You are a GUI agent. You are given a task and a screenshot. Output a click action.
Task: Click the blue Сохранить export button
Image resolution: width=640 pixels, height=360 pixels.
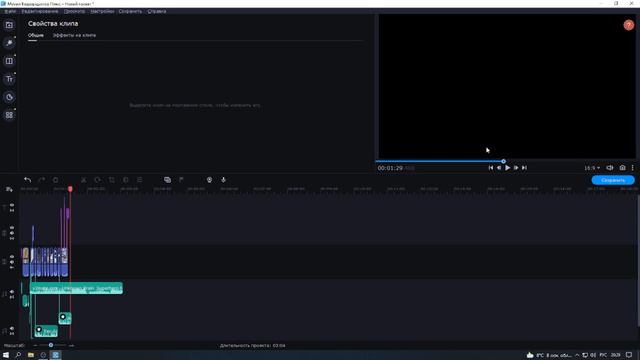coord(613,180)
